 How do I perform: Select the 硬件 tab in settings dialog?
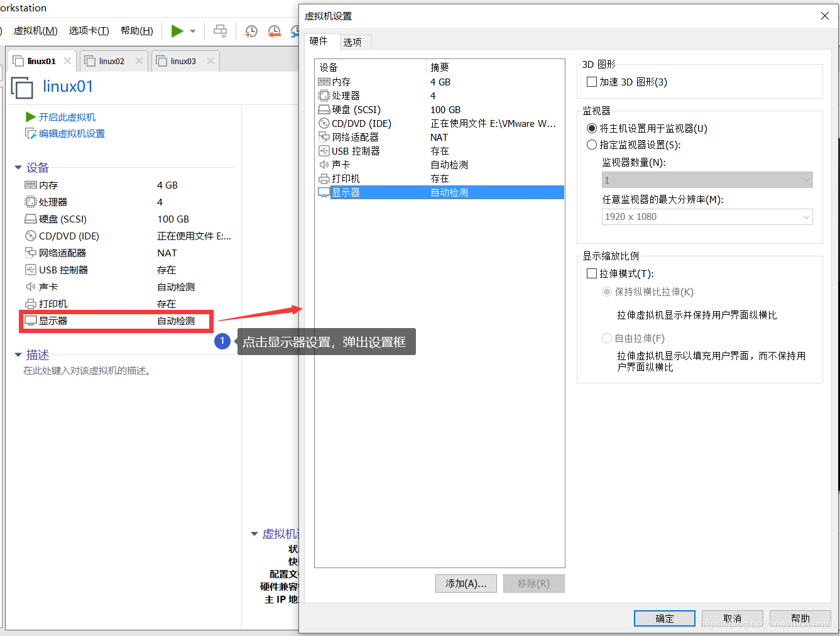pos(319,41)
